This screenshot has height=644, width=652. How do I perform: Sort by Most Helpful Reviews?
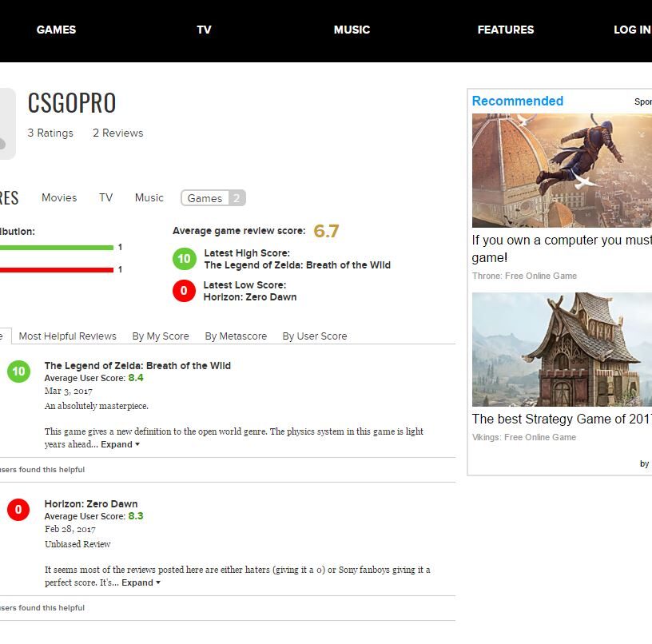pos(67,336)
